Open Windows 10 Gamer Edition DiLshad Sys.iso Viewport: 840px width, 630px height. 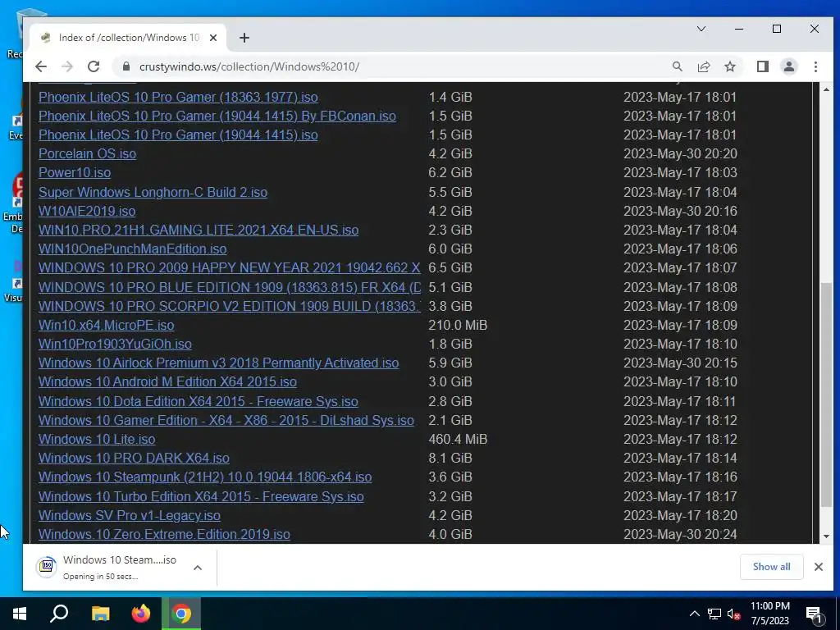tap(226, 420)
